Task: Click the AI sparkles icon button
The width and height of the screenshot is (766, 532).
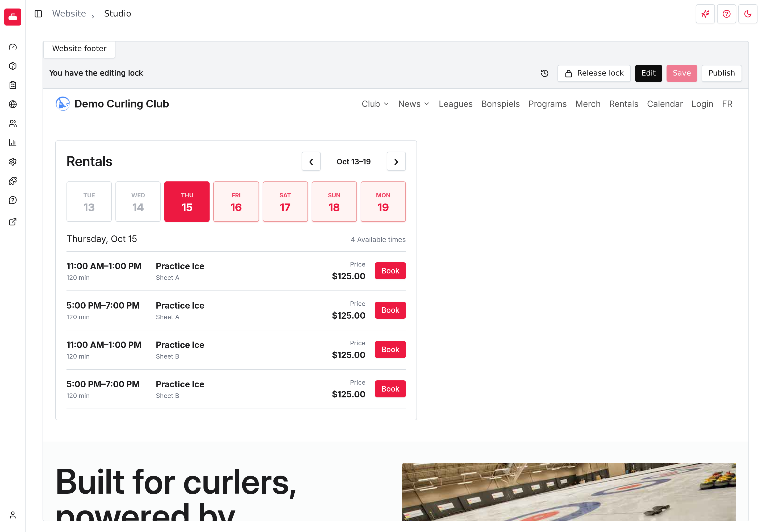Action: point(705,14)
